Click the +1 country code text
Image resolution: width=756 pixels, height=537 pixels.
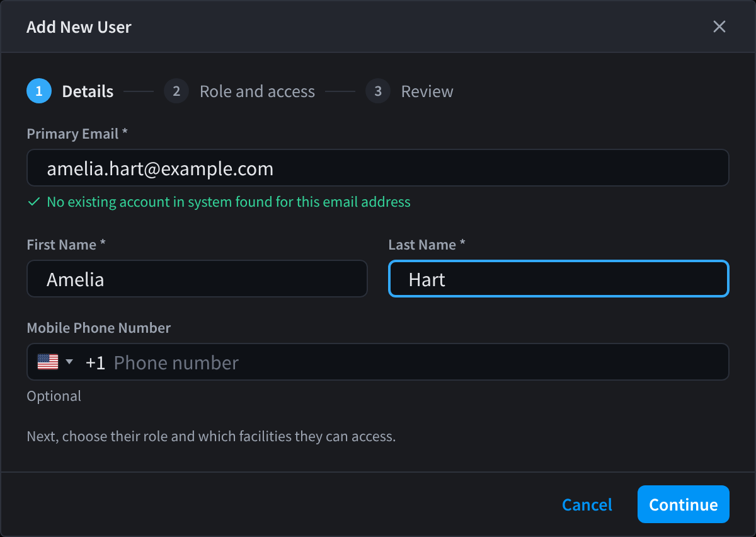click(x=96, y=362)
